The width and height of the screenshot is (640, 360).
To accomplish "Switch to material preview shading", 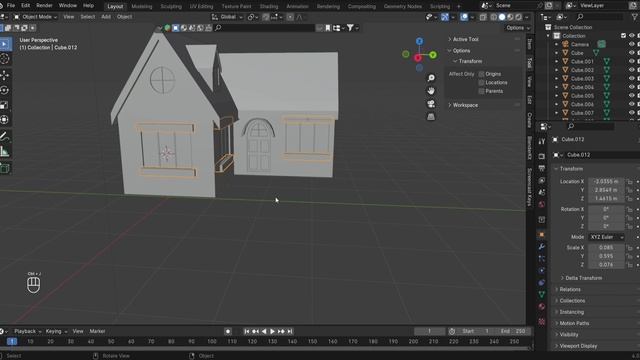I will (510, 17).
